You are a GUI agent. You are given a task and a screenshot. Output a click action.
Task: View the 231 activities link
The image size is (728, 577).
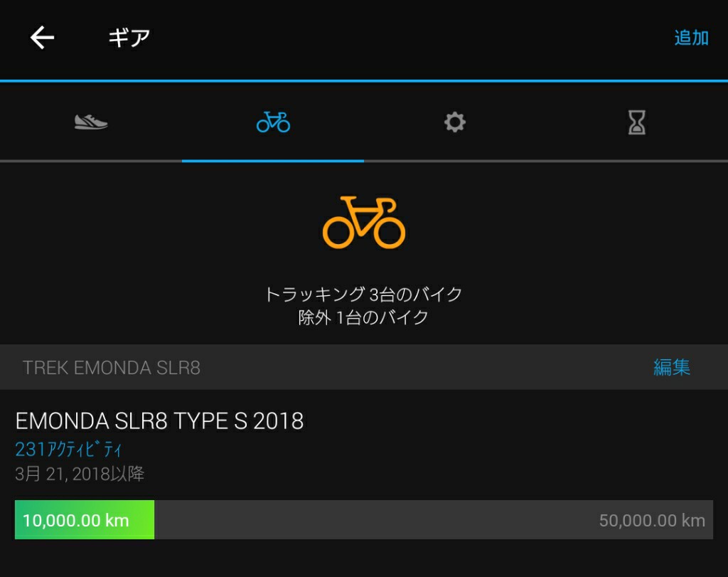point(68,449)
